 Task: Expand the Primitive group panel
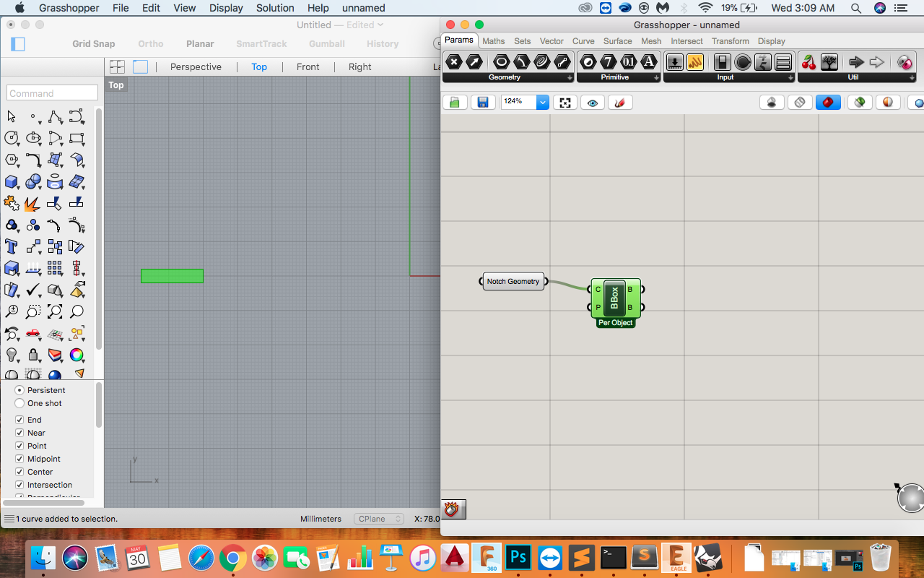point(656,78)
